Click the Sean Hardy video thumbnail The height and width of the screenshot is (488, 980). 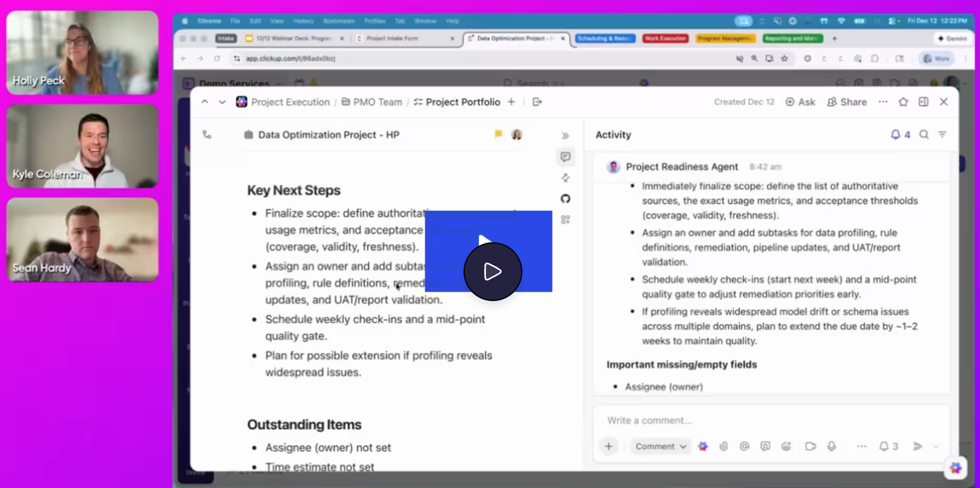[x=82, y=239]
